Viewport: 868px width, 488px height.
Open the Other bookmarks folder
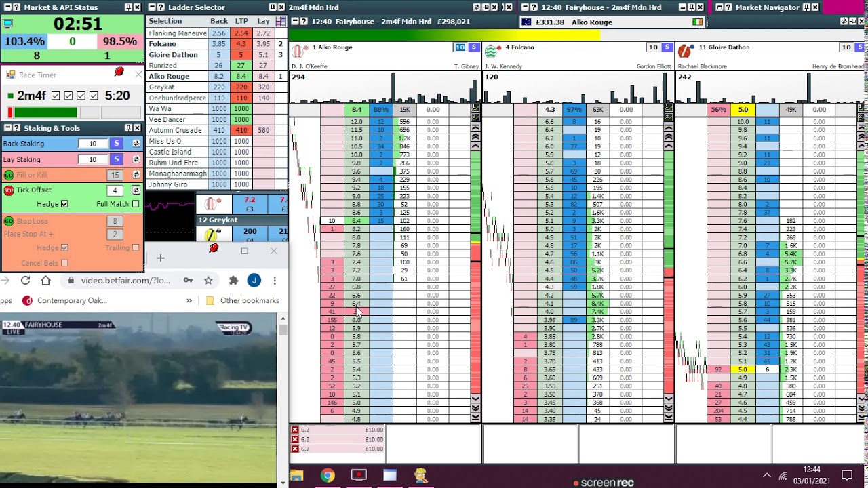tap(242, 300)
